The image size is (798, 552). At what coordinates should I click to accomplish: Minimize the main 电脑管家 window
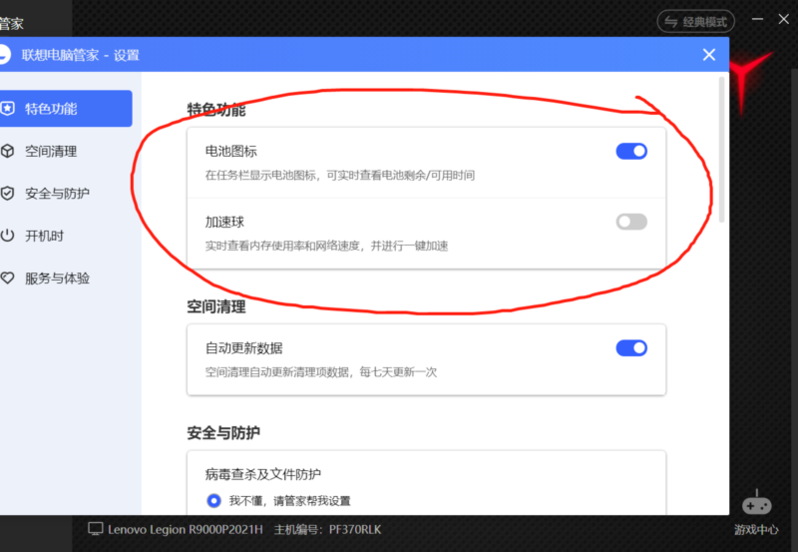tap(758, 19)
